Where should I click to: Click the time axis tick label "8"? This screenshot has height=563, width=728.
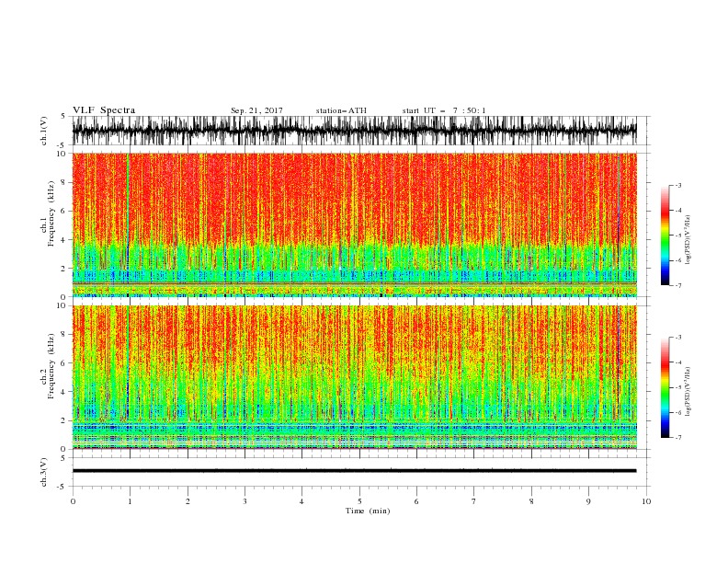coord(531,501)
